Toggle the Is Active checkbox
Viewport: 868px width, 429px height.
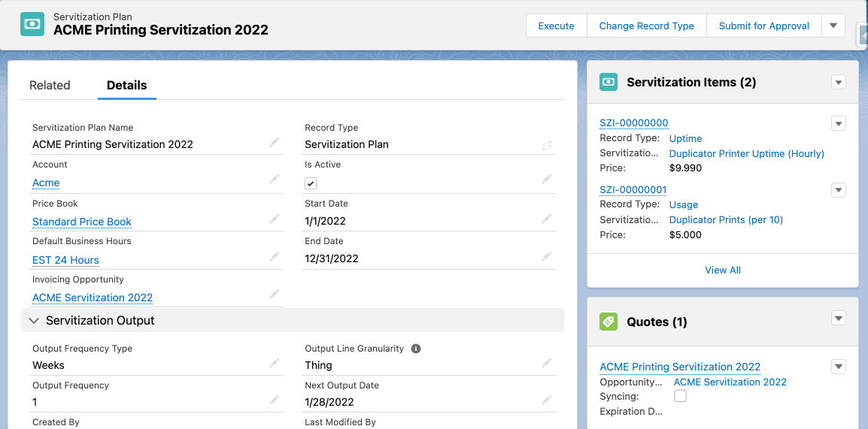pyautogui.click(x=311, y=183)
